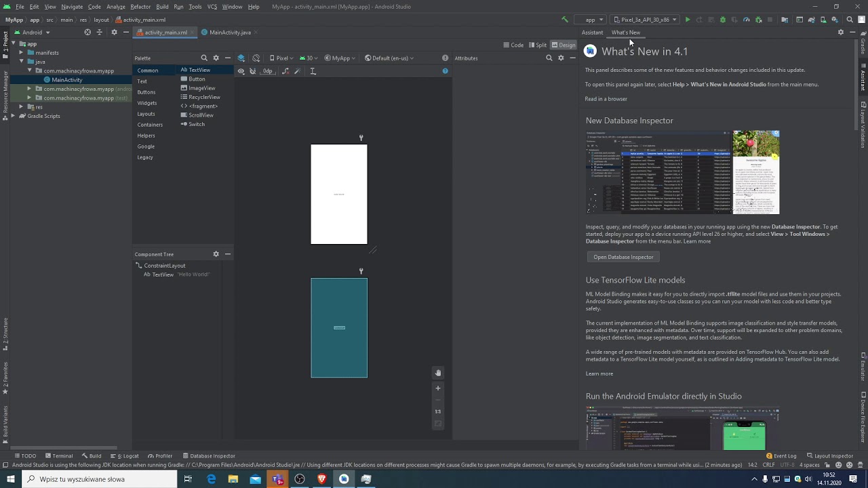Minimize the Palette panel
The width and height of the screenshot is (868, 488).
[x=228, y=58]
